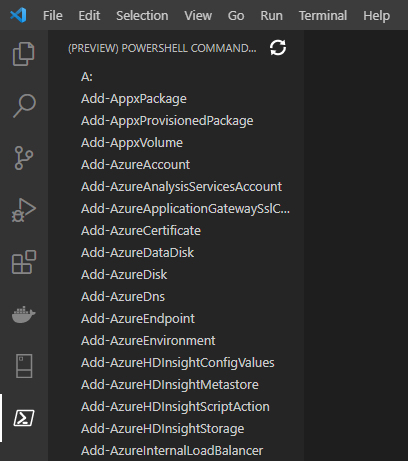Open the Search view icon
Screen dimensions: 408x461
(24, 106)
